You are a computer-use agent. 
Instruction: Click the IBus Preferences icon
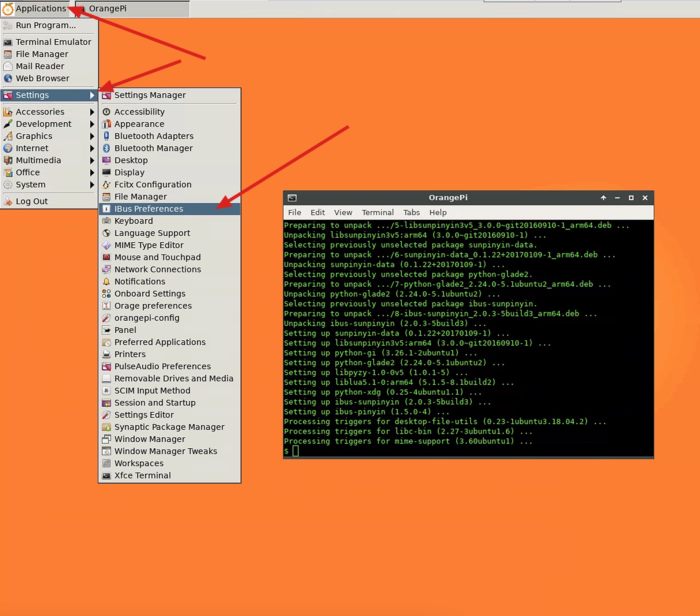106,209
